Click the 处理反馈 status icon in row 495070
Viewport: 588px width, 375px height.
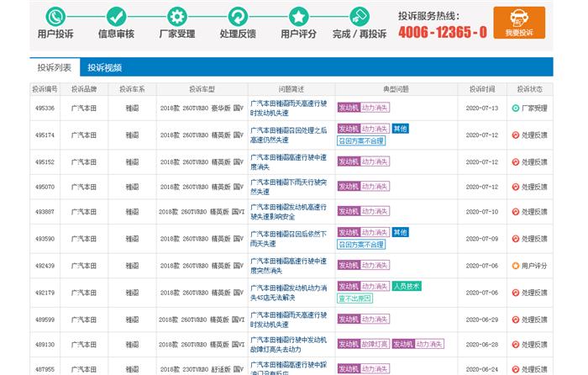(516, 187)
